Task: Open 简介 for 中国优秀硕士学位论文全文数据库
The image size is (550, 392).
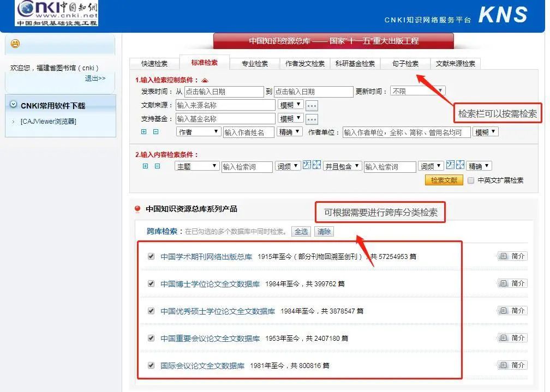Action: point(512,311)
